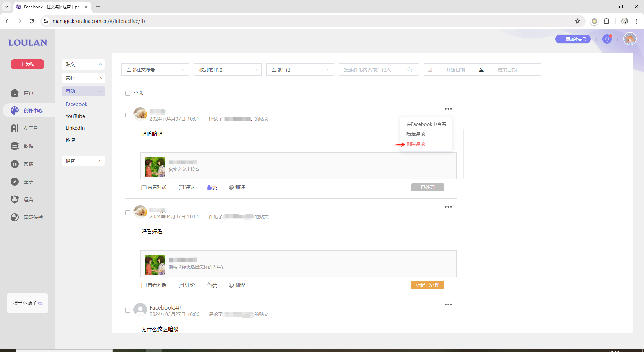Viewport: 644px width, 352px height.
Task: Open the 收到的评论 dropdown
Action: [228, 70]
